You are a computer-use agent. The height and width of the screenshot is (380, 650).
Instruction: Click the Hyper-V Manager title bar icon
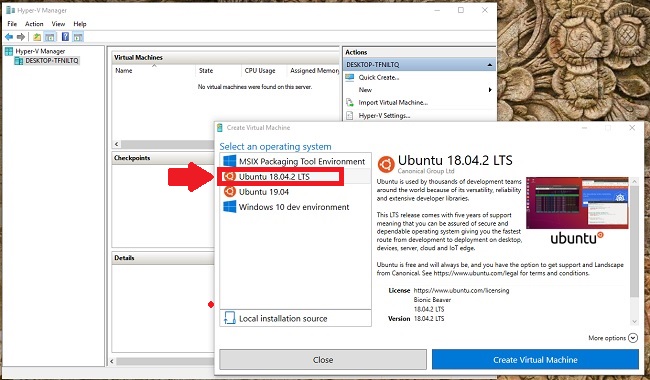pyautogui.click(x=10, y=10)
